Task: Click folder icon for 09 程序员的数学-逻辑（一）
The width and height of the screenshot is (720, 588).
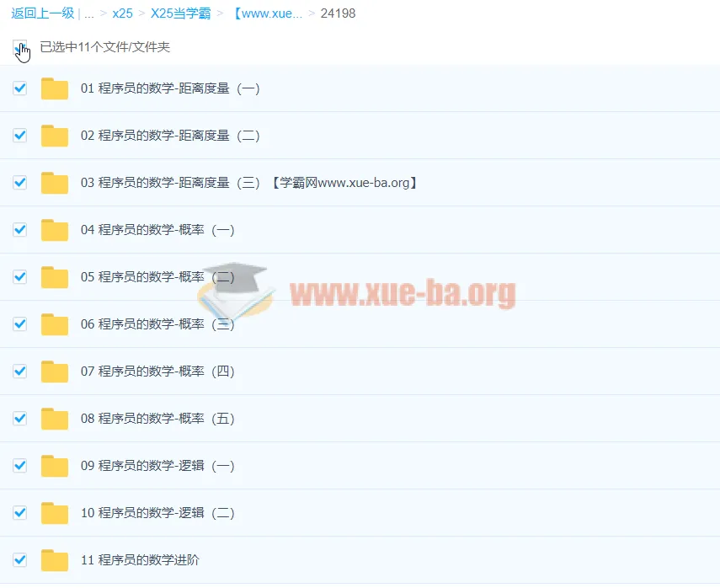Action: point(55,466)
